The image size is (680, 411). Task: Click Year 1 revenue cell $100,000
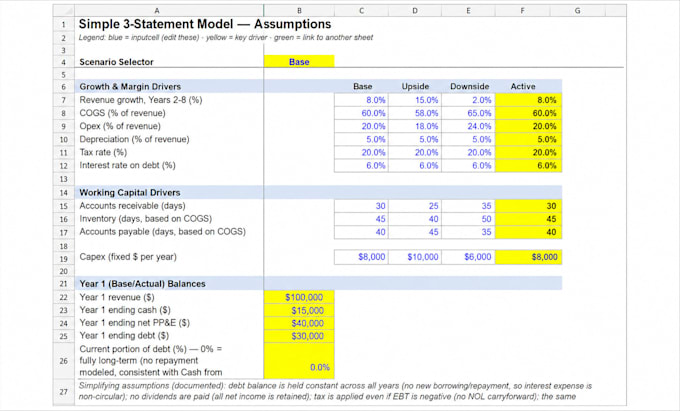click(x=299, y=297)
